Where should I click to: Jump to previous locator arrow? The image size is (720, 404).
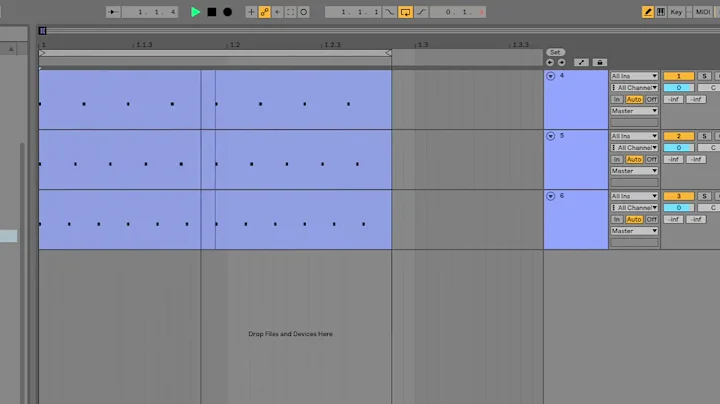[x=550, y=62]
